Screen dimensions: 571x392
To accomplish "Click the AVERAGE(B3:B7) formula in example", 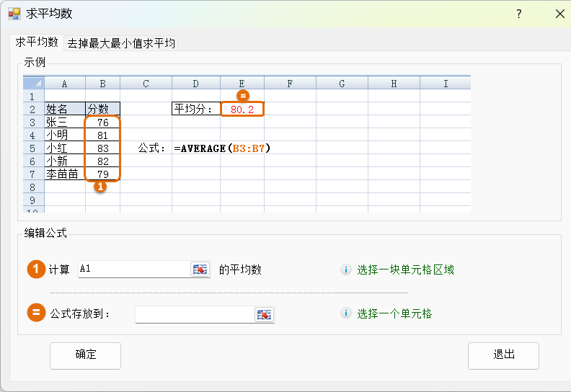I will click(x=222, y=148).
